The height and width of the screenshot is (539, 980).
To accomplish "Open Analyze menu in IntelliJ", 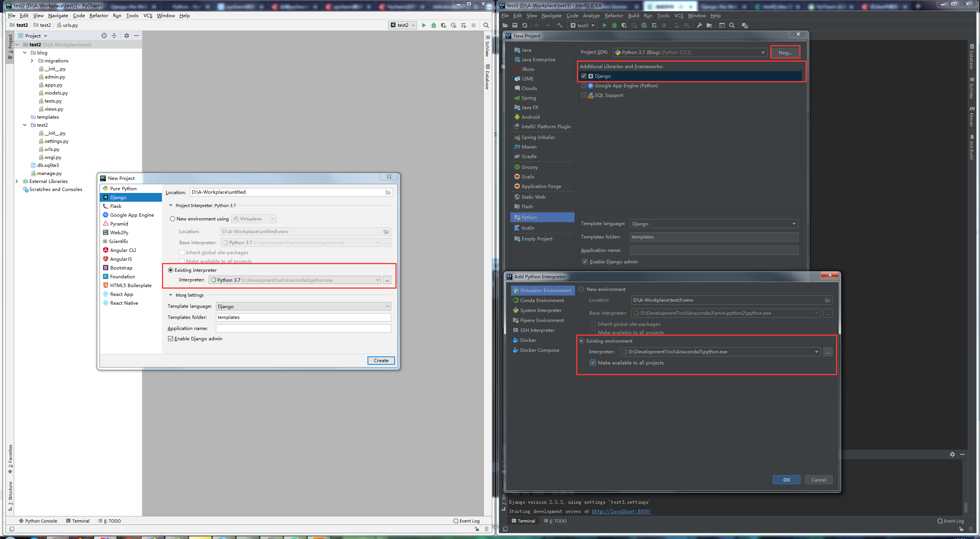I will [x=591, y=15].
